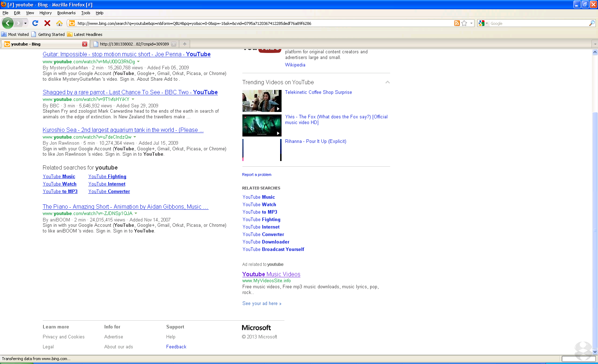Expand the green arrow beside the Guitar Impossible URL
The width and height of the screenshot is (598, 364).
(x=138, y=61)
